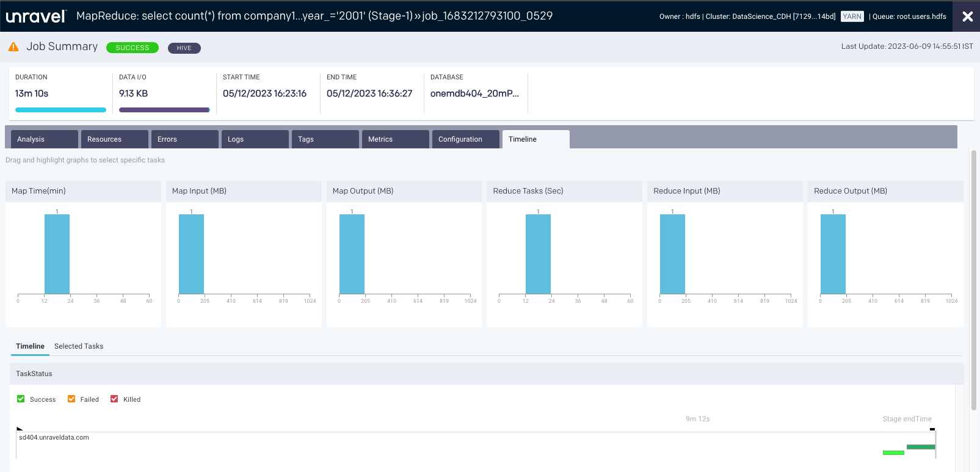Select the Timeline sub-tab under charts
This screenshot has width=980, height=472.
tap(30, 346)
